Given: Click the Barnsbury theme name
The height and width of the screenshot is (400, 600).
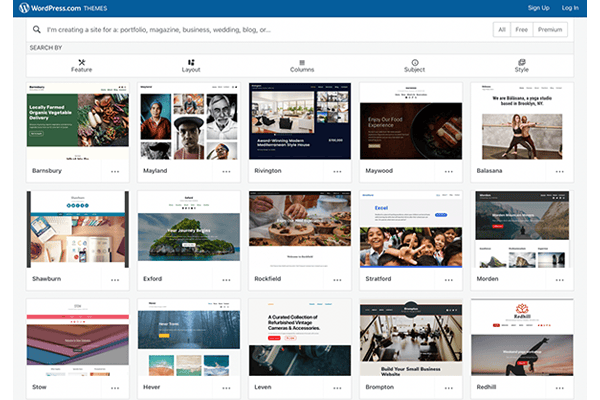Looking at the screenshot, I should coord(47,171).
